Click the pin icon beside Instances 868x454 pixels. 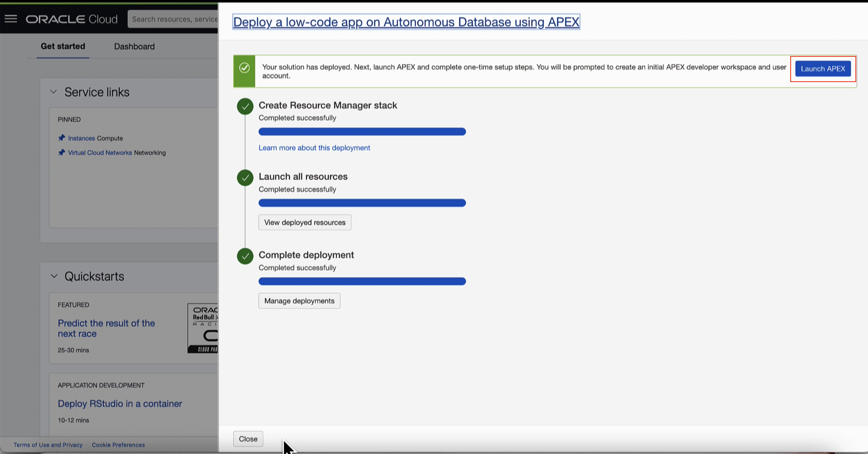tap(62, 138)
